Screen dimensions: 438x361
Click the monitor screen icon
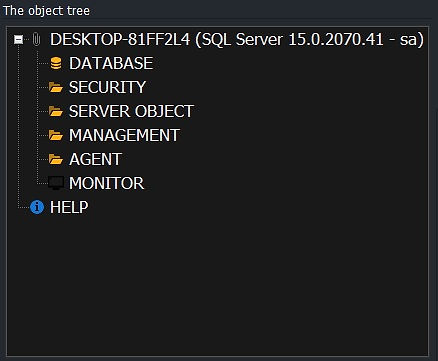tap(56, 183)
